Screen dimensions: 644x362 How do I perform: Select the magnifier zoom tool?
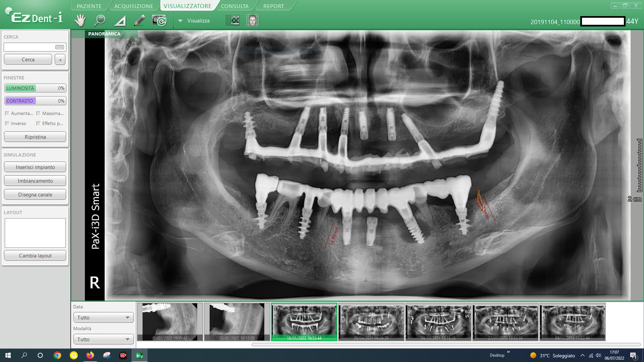tap(99, 20)
